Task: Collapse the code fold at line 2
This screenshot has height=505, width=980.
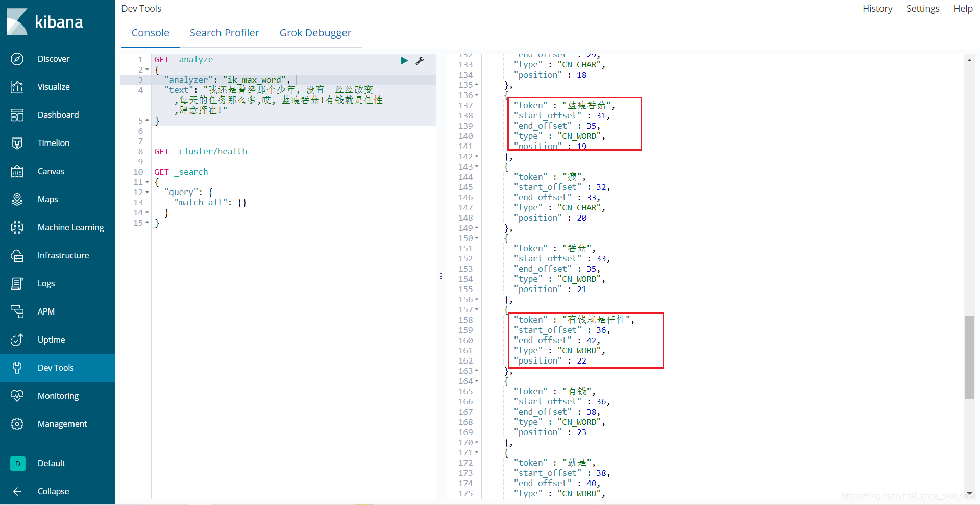Action: (x=146, y=70)
